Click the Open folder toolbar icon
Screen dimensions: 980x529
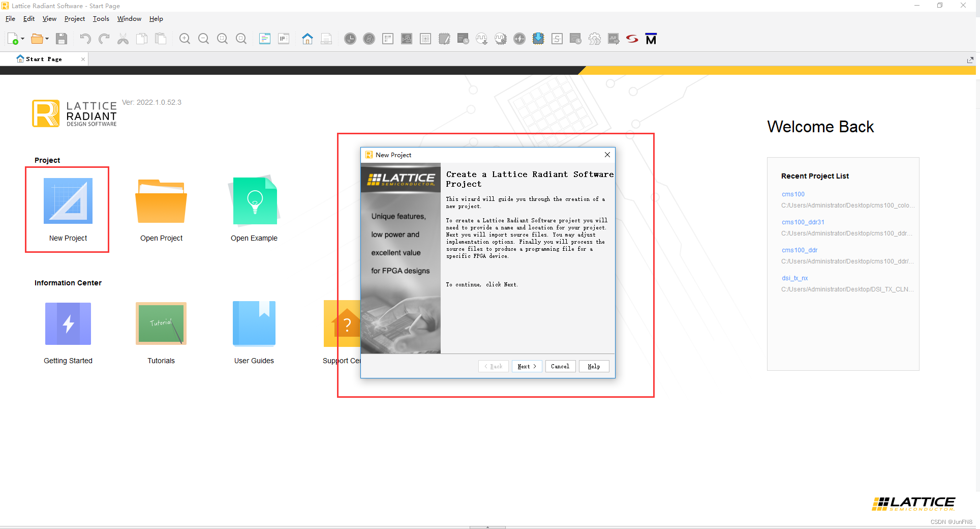(x=37, y=39)
